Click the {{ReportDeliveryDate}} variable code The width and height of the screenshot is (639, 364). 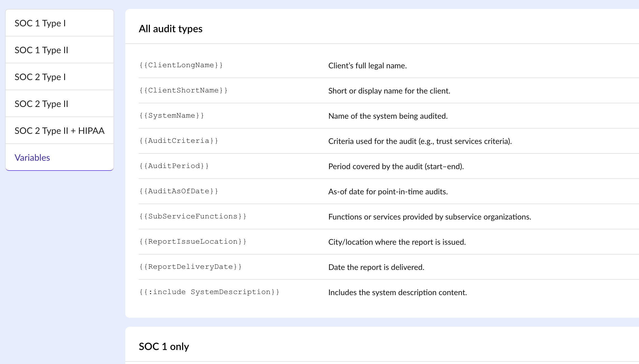pos(190,267)
